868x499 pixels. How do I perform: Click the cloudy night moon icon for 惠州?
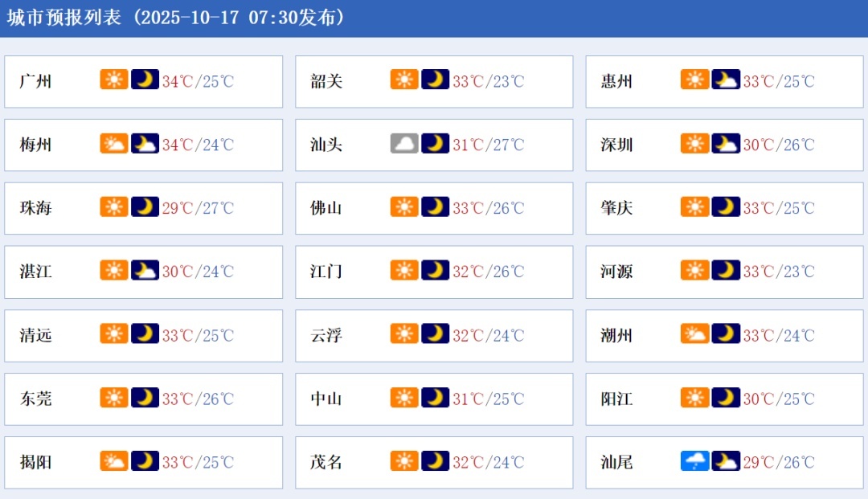click(726, 80)
